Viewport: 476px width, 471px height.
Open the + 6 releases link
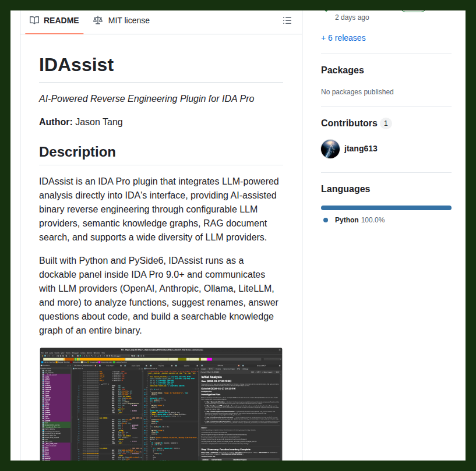[343, 38]
